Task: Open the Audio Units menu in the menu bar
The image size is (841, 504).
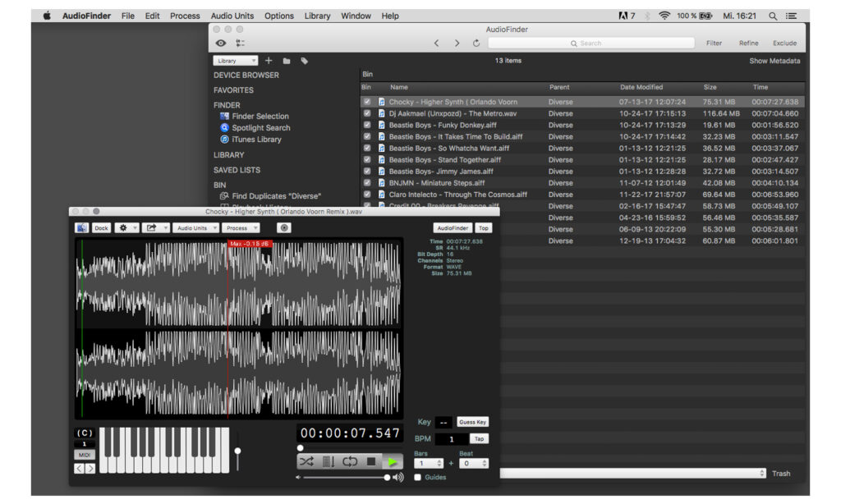Action: click(232, 16)
